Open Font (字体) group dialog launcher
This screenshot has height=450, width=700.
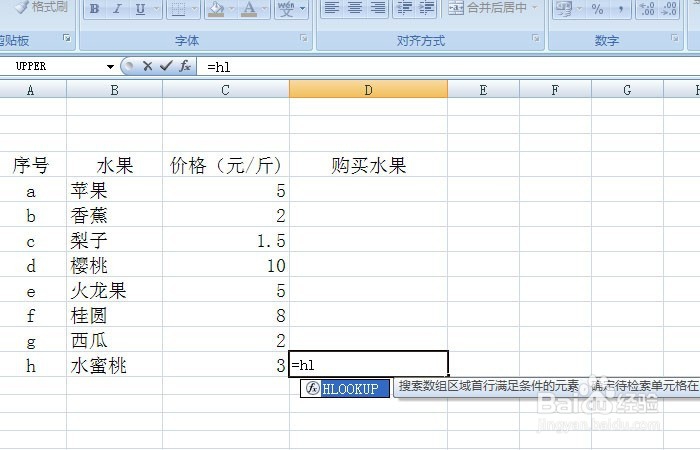coord(304,38)
